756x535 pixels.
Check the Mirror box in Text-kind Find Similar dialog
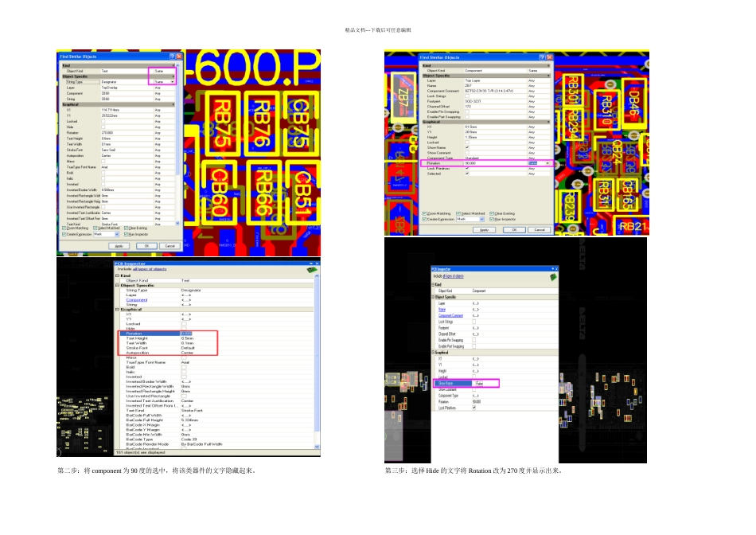tap(103, 161)
